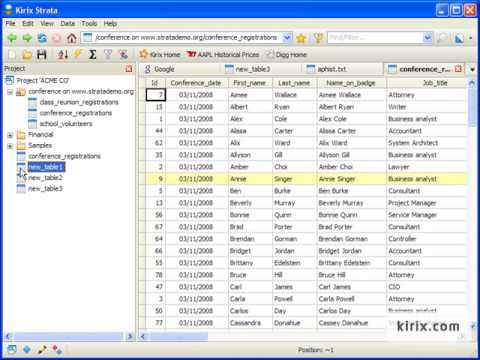
Task: Select the Name_on_badge column header
Action: coord(351,83)
